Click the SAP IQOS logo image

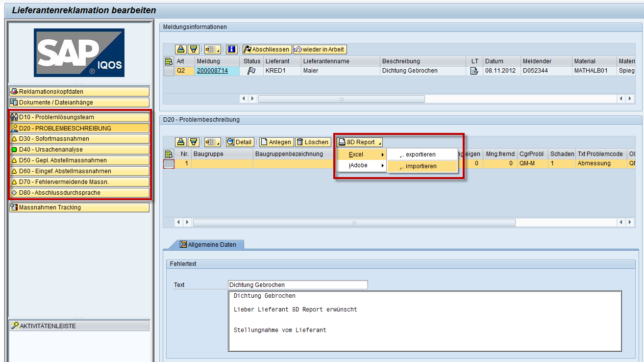[x=79, y=52]
